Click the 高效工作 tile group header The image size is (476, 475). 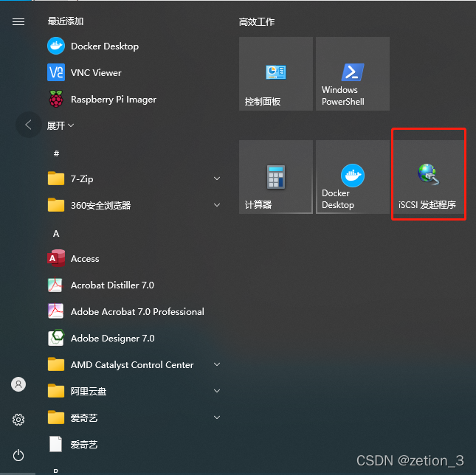[x=257, y=22]
